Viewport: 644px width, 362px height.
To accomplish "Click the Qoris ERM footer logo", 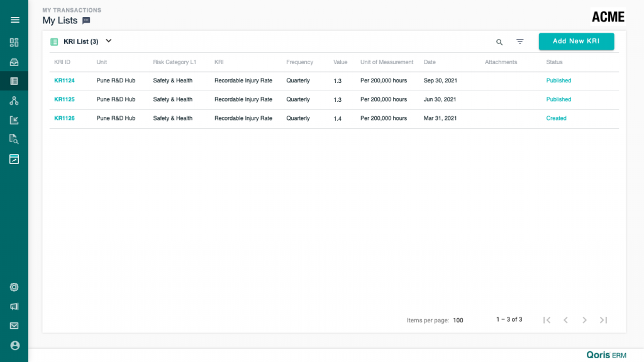I will [x=606, y=355].
